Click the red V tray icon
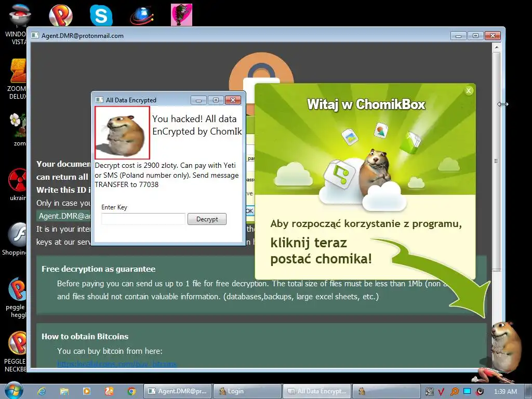The height and width of the screenshot is (399, 532). pos(441,392)
